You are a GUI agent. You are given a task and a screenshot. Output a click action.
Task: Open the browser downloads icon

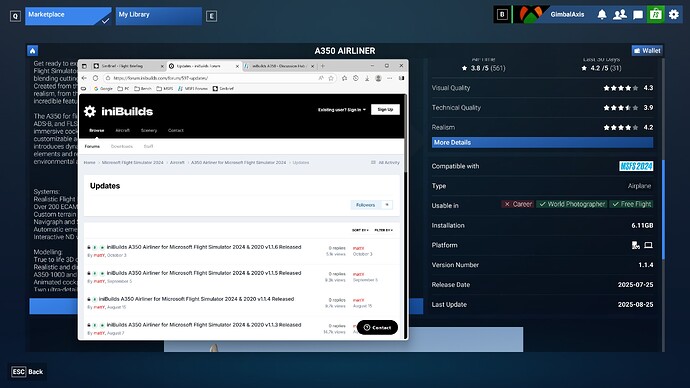tap(367, 78)
